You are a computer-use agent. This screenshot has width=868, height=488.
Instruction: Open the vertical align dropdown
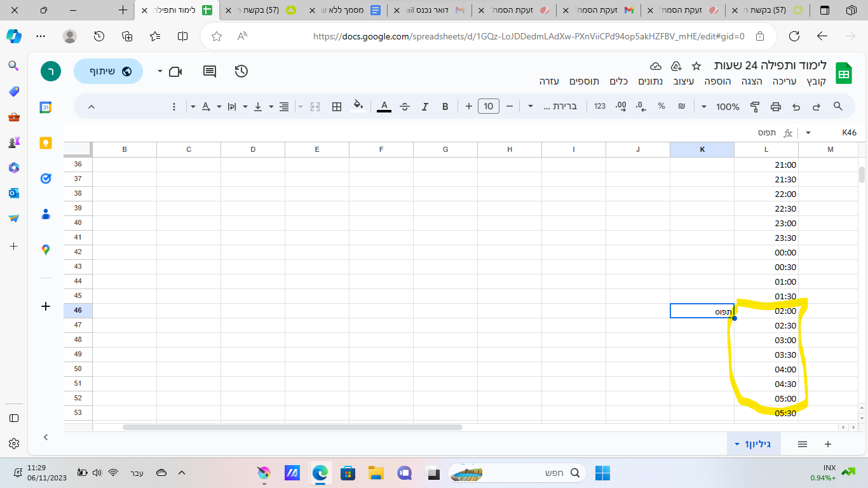(x=253, y=106)
